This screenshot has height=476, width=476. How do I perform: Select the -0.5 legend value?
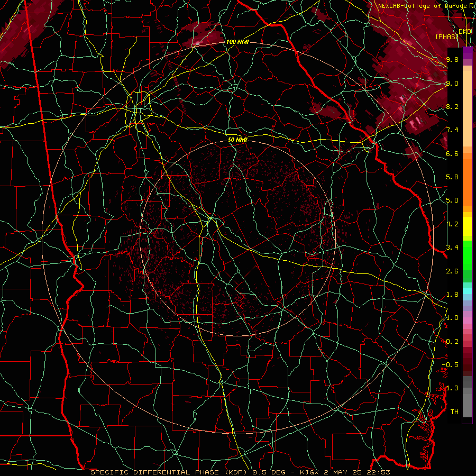click(x=451, y=365)
